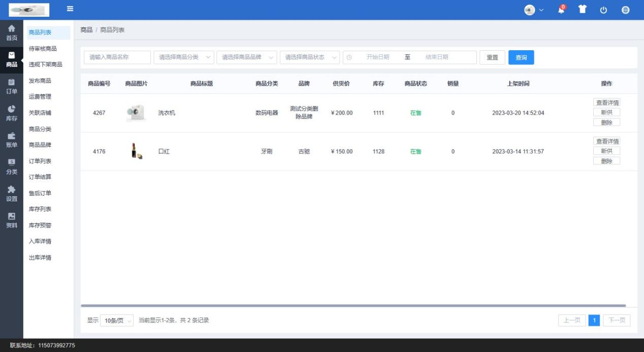Open the 设置 sidebar icon
Screen dimensions: 644x352
click(11, 194)
